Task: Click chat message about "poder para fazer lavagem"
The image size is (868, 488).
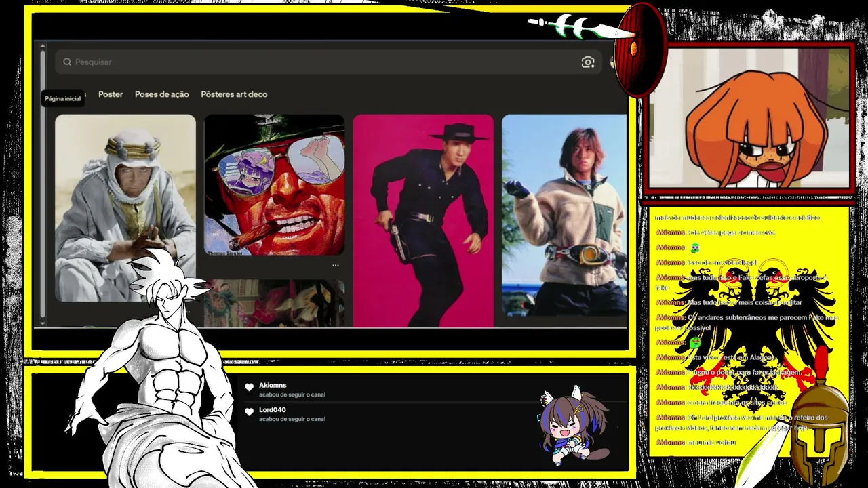Action: [729, 372]
